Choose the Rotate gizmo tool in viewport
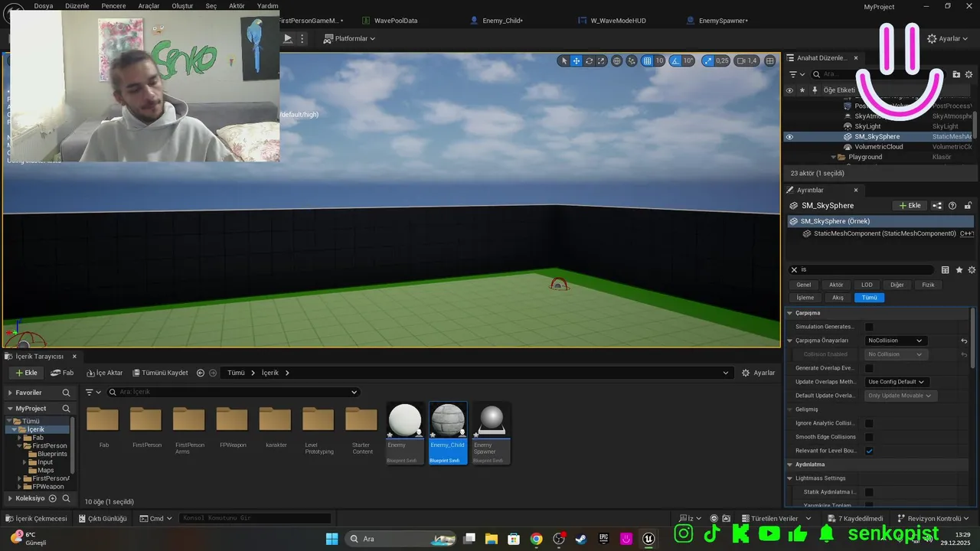Viewport: 980px width, 551px height. [589, 60]
